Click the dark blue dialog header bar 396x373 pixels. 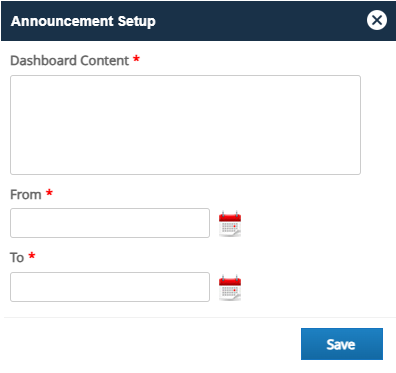198,21
